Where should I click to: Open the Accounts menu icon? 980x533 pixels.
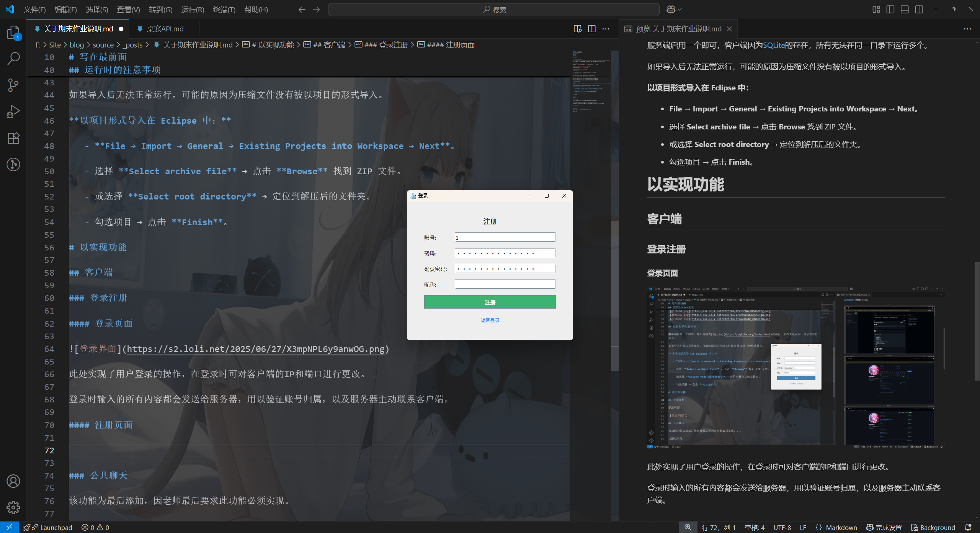13,481
